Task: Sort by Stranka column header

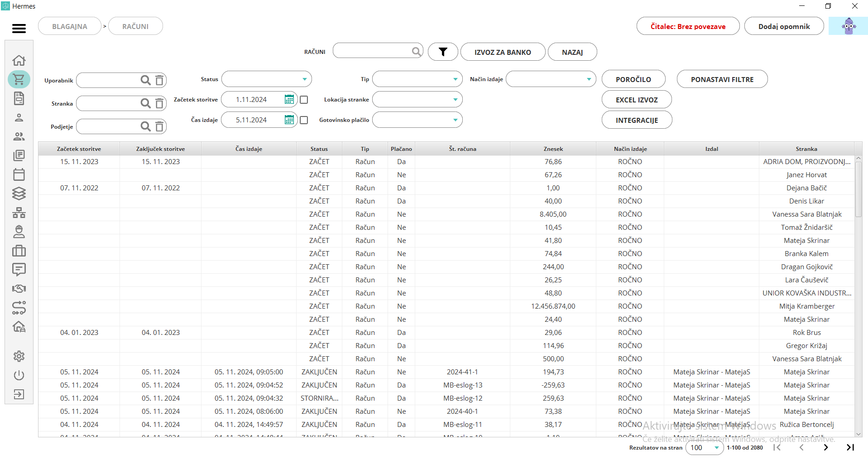Action: [806, 149]
